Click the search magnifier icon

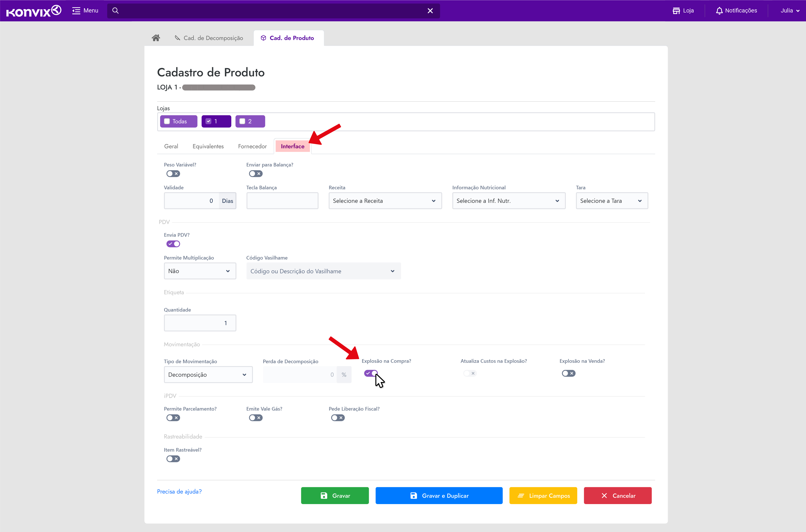click(x=115, y=11)
